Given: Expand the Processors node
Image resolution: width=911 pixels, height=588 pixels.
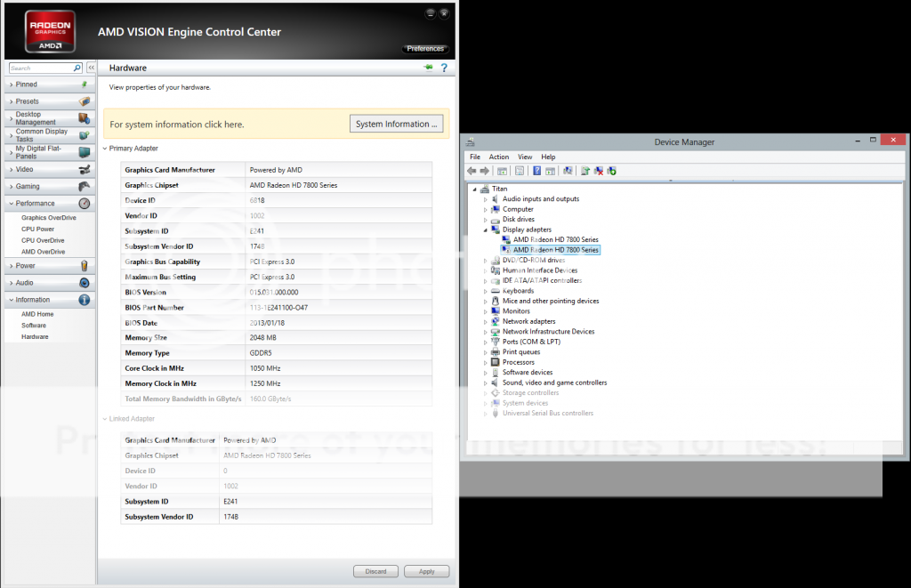Looking at the screenshot, I should pos(485,363).
